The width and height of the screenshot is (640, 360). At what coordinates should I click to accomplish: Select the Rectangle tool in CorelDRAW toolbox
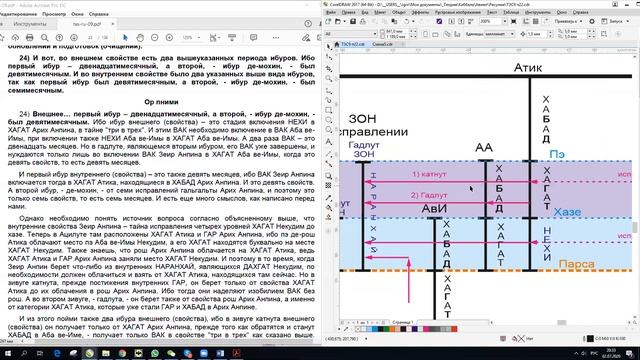point(329,110)
